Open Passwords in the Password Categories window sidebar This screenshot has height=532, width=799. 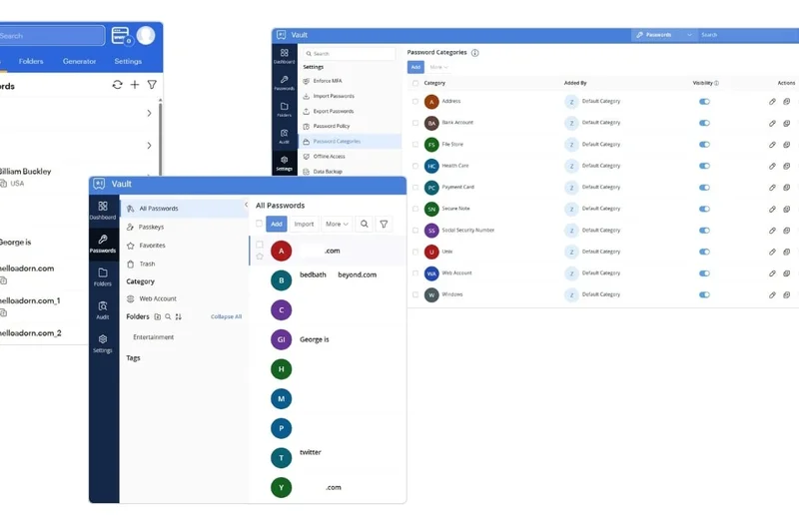pyautogui.click(x=285, y=83)
